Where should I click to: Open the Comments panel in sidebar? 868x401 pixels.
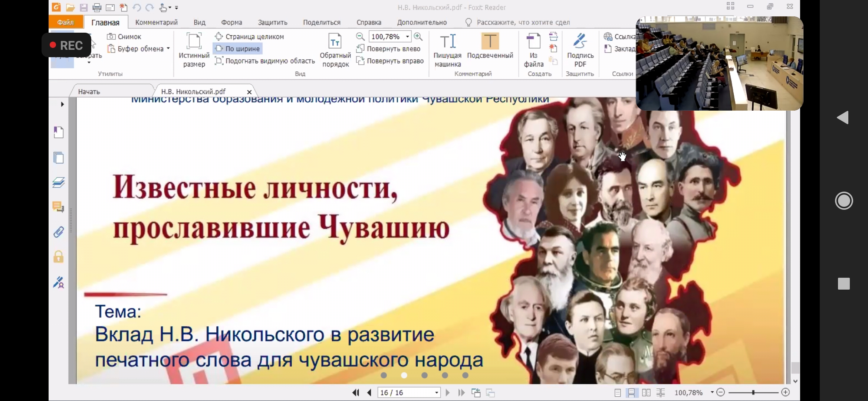click(58, 207)
